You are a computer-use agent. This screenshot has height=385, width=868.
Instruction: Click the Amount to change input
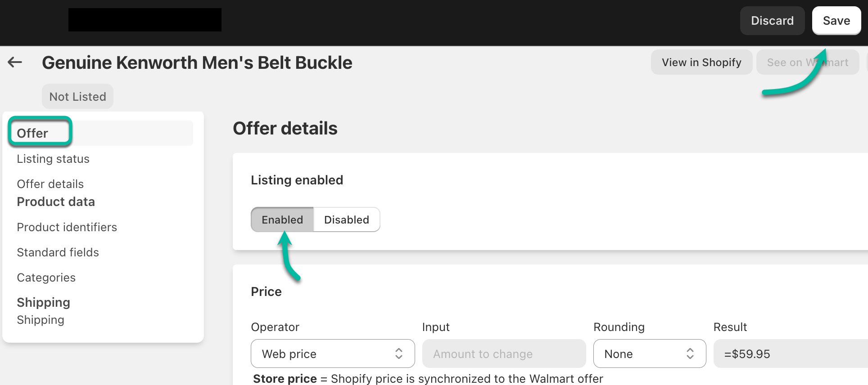[x=504, y=354]
